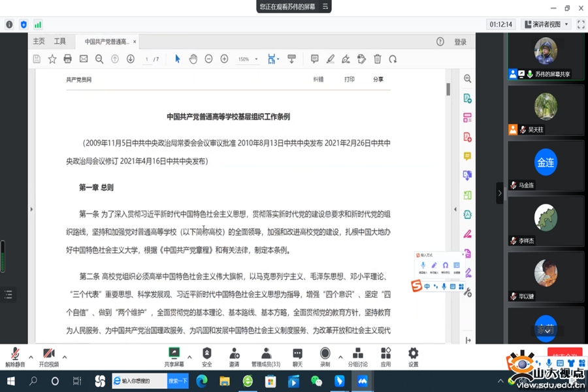Open the 150% zoom level dropdown
Image resolution: width=588 pixels, height=392 pixels.
coord(247,59)
